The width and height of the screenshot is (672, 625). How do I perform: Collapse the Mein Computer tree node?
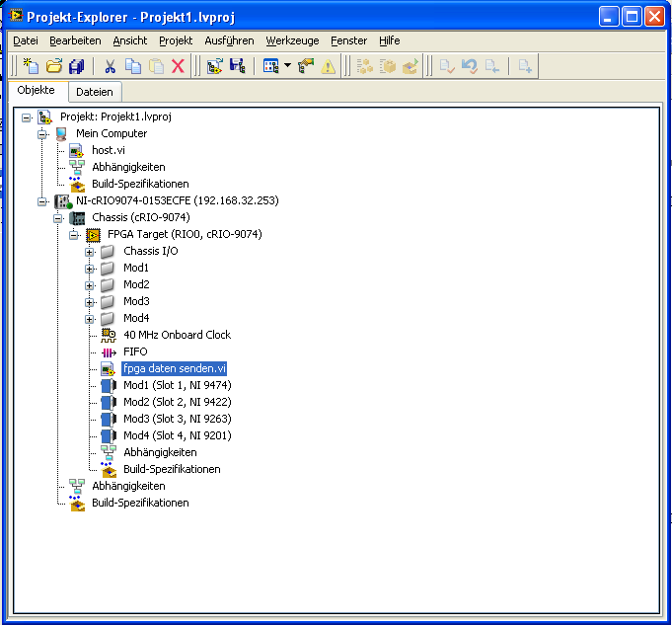pos(41,134)
